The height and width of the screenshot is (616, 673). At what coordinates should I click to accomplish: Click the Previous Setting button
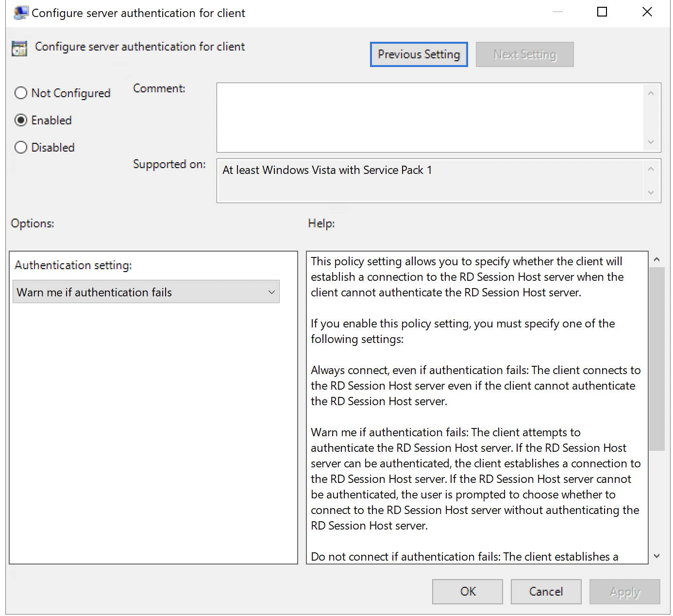tap(419, 54)
